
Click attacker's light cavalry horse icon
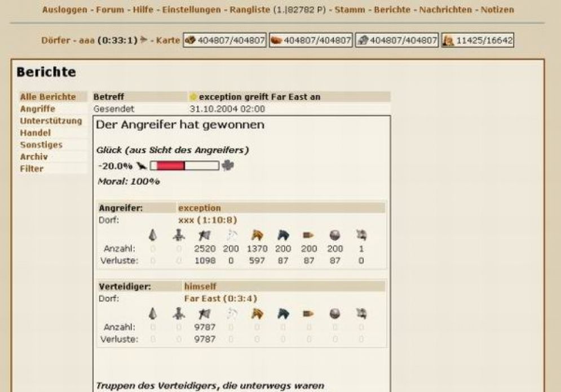click(257, 235)
